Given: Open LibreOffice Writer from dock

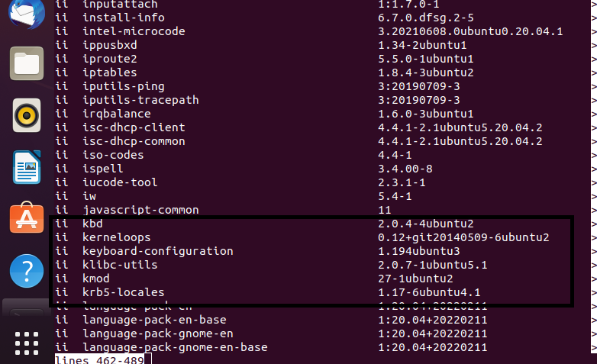Looking at the screenshot, I should tap(27, 167).
